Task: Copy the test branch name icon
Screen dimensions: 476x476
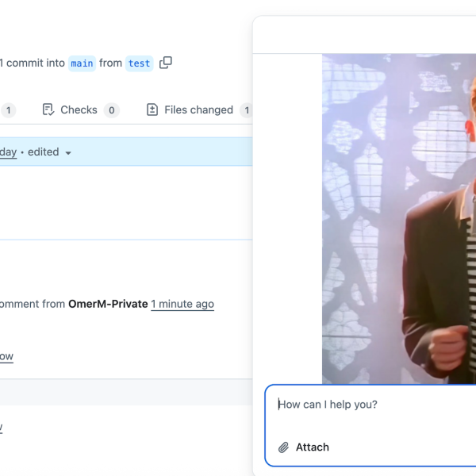Action: pyautogui.click(x=166, y=63)
